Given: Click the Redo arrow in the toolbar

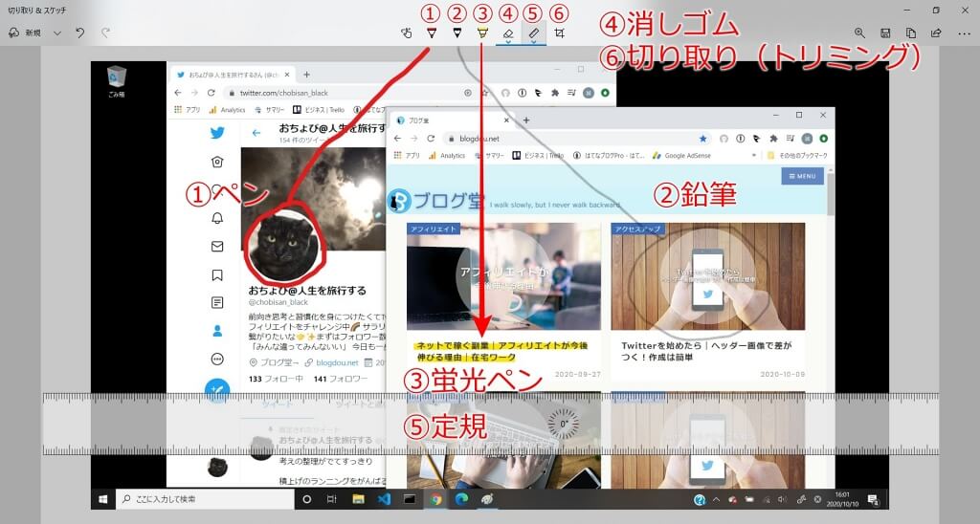Looking at the screenshot, I should (x=105, y=33).
